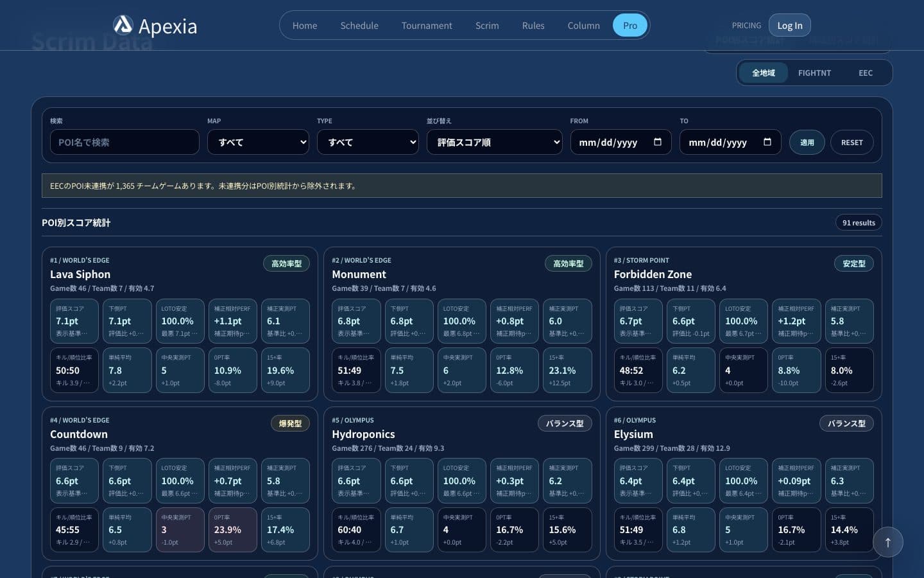
Task: Click the Log In button
Action: pos(790,26)
